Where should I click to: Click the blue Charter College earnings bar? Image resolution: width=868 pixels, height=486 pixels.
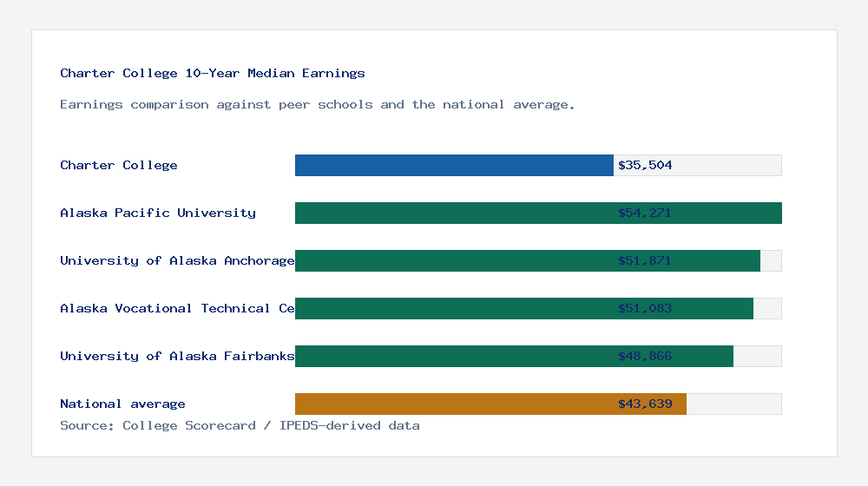(454, 166)
